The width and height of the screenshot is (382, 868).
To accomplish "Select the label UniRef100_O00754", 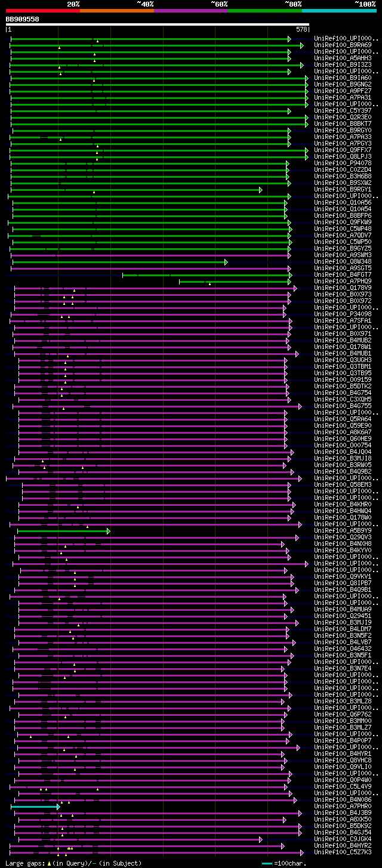I will 343,445.
